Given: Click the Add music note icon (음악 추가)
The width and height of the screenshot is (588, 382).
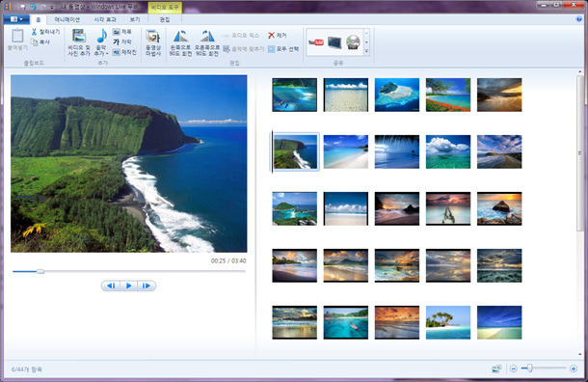Looking at the screenshot, I should pos(101,37).
